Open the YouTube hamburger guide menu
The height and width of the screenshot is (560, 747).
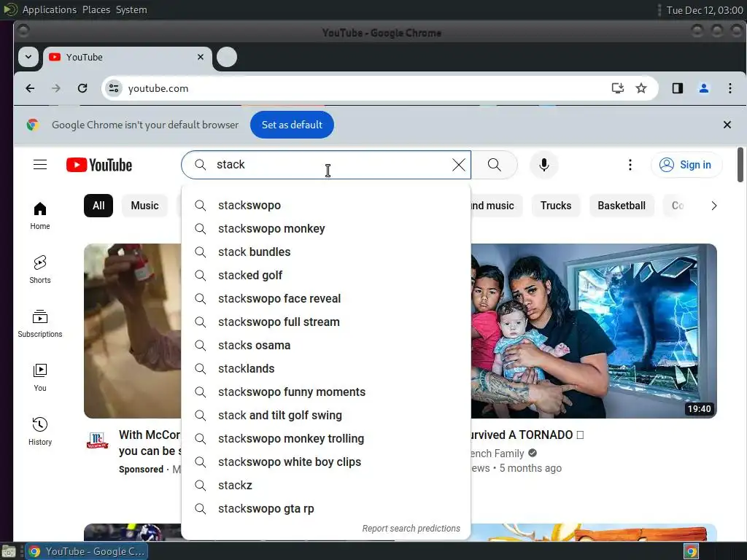click(40, 165)
